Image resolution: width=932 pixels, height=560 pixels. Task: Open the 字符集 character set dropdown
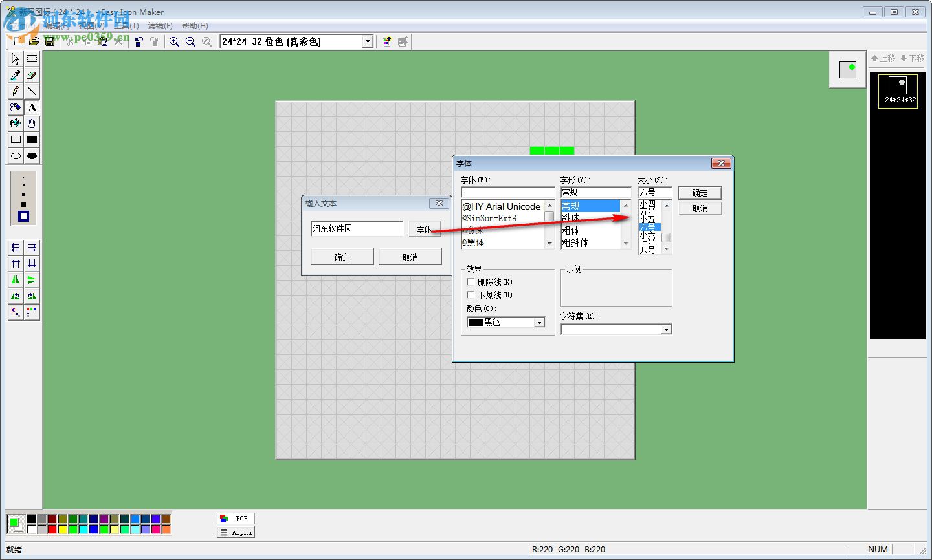pyautogui.click(x=666, y=329)
